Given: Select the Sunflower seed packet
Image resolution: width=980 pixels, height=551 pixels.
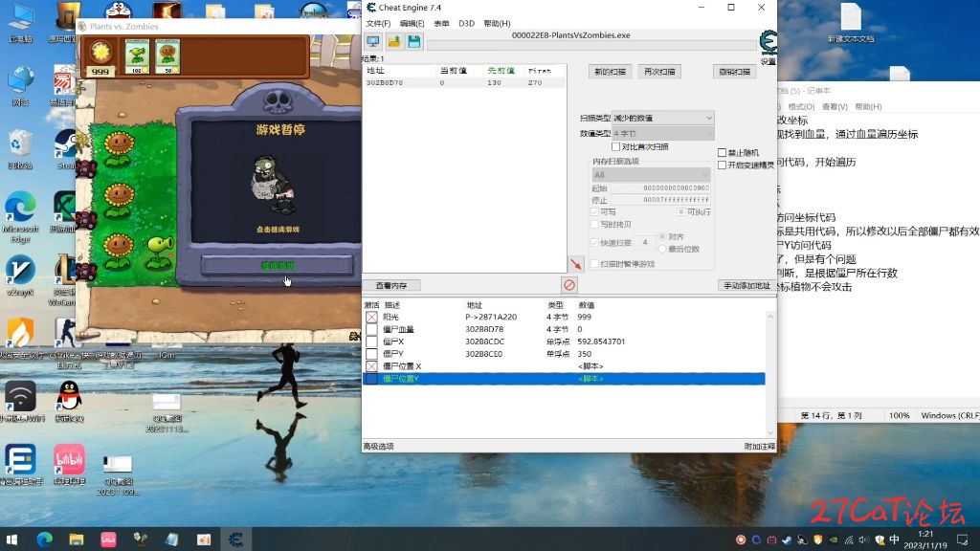Looking at the screenshot, I should coord(167,56).
